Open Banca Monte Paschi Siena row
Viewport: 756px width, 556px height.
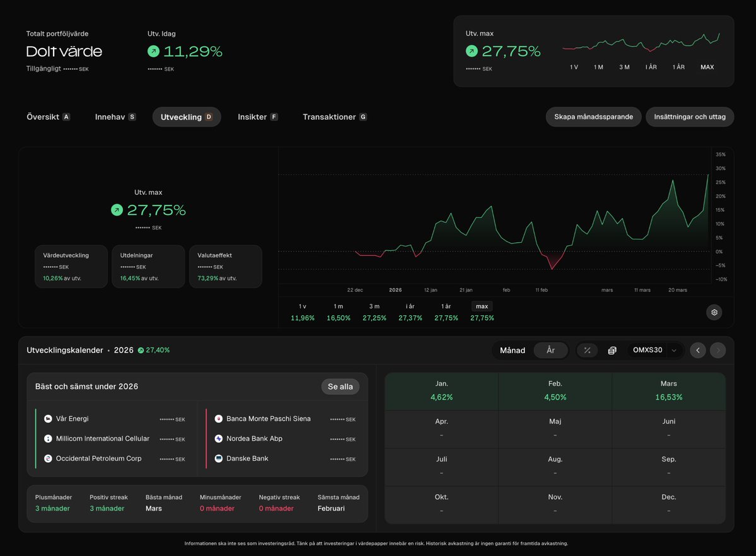point(285,419)
